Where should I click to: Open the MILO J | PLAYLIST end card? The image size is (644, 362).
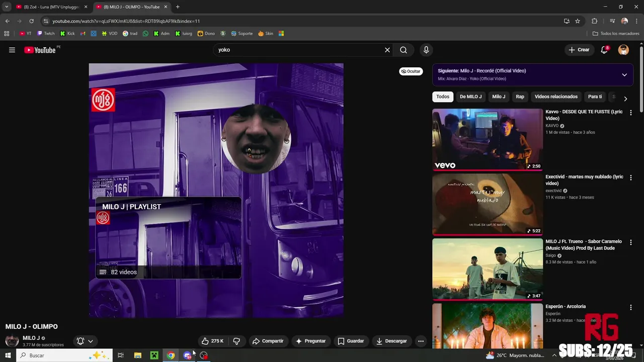[x=169, y=238]
